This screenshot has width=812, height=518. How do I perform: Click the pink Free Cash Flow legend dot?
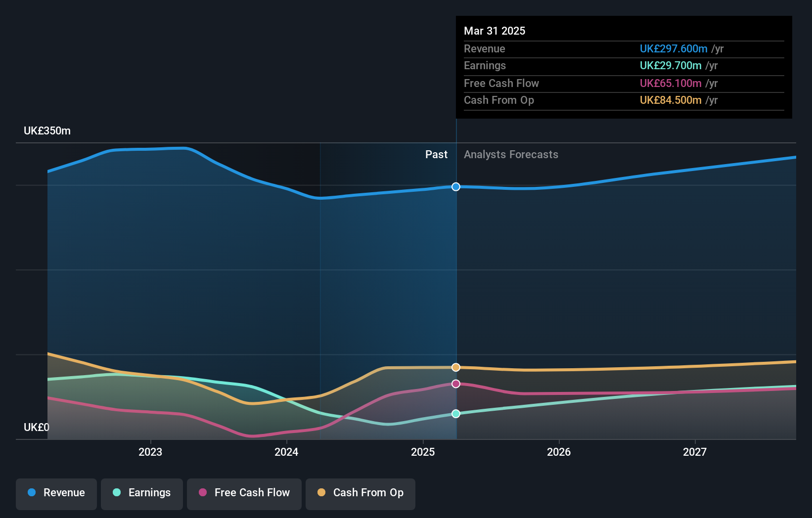tap(203, 492)
